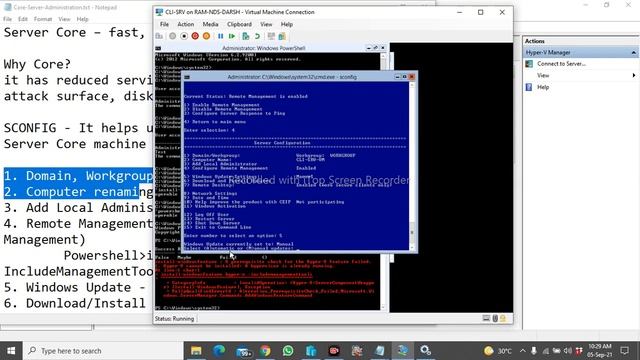Viewport: 640px width, 360px height.
Task: Open the screen recorder taskbar icon
Action: coord(334,351)
